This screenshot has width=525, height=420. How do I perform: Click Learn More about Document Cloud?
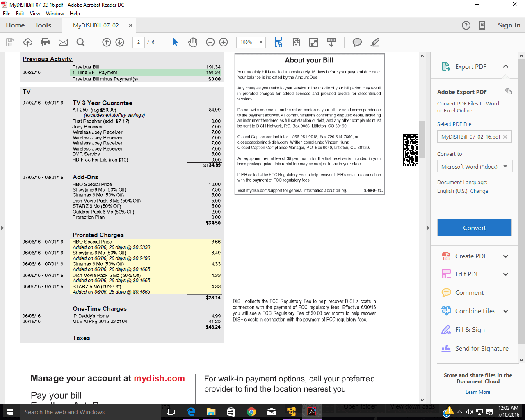pyautogui.click(x=478, y=392)
